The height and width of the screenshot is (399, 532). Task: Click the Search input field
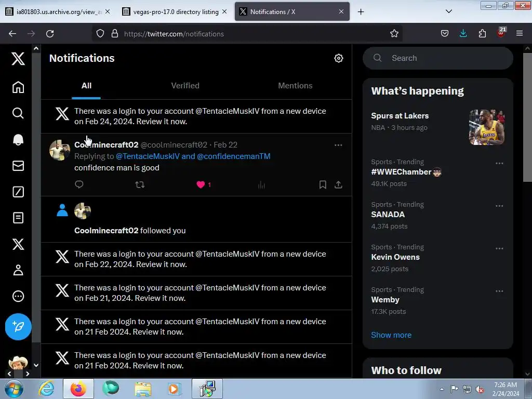pyautogui.click(x=437, y=58)
